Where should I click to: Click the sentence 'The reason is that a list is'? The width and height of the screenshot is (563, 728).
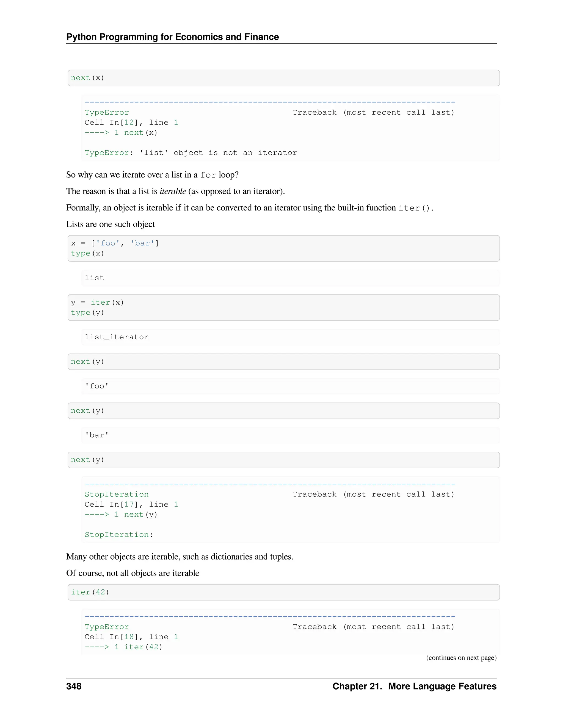pyautogui.click(x=175, y=191)
